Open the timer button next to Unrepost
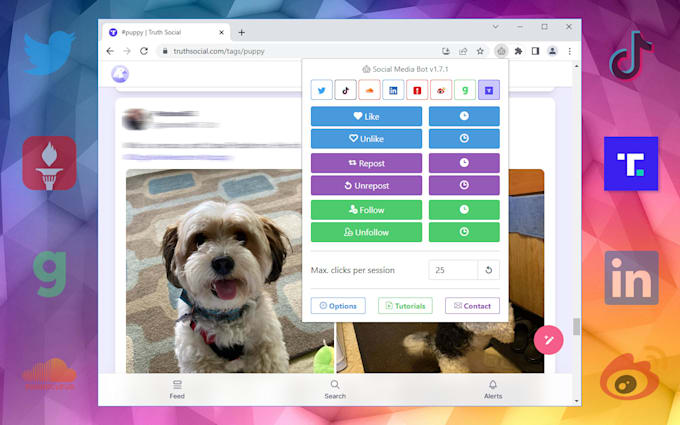The height and width of the screenshot is (425, 680). click(464, 186)
